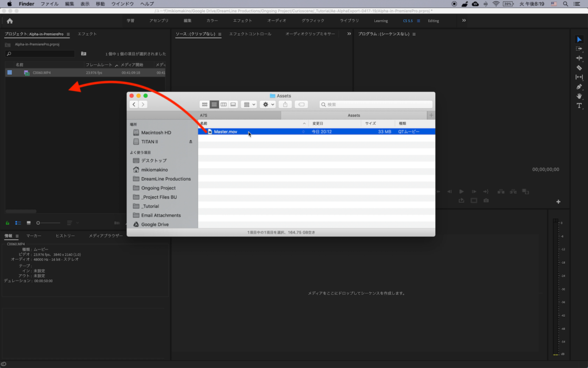Click Go to Out point button
Screen dimensions: 588x368
(486, 191)
